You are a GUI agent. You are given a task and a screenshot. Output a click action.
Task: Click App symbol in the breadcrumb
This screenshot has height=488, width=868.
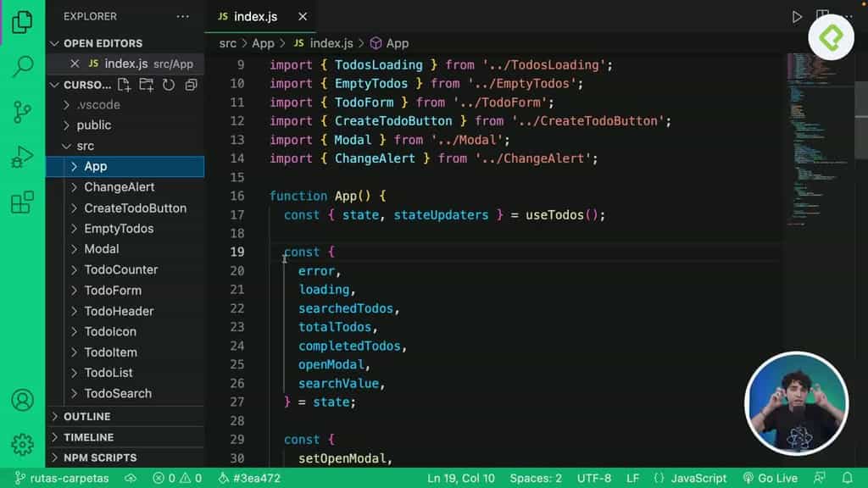(x=390, y=43)
